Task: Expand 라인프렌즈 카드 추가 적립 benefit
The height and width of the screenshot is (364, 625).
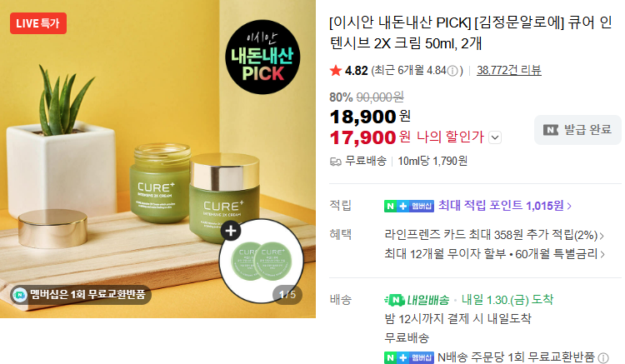Action: (494, 235)
